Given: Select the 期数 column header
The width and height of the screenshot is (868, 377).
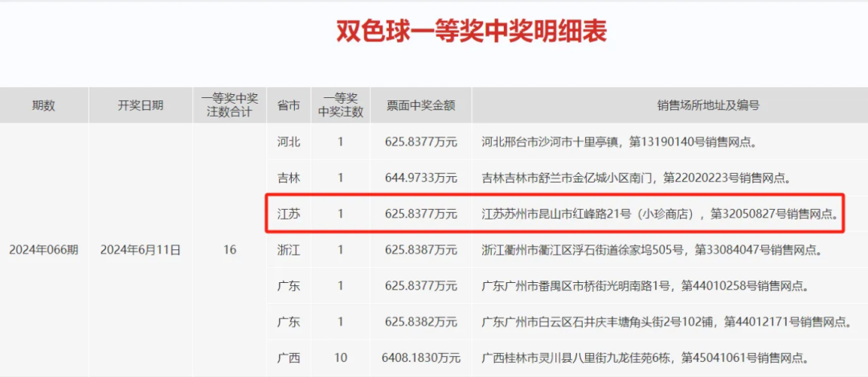Looking at the screenshot, I should pyautogui.click(x=43, y=105).
